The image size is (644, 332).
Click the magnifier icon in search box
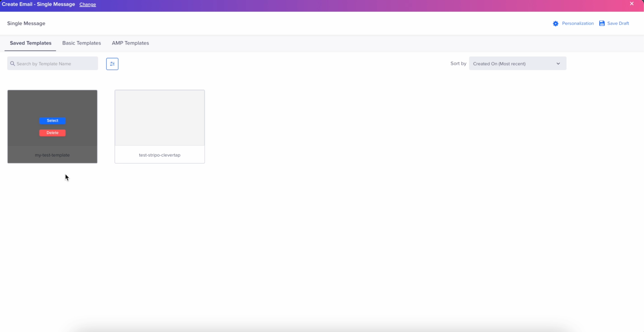click(x=12, y=64)
